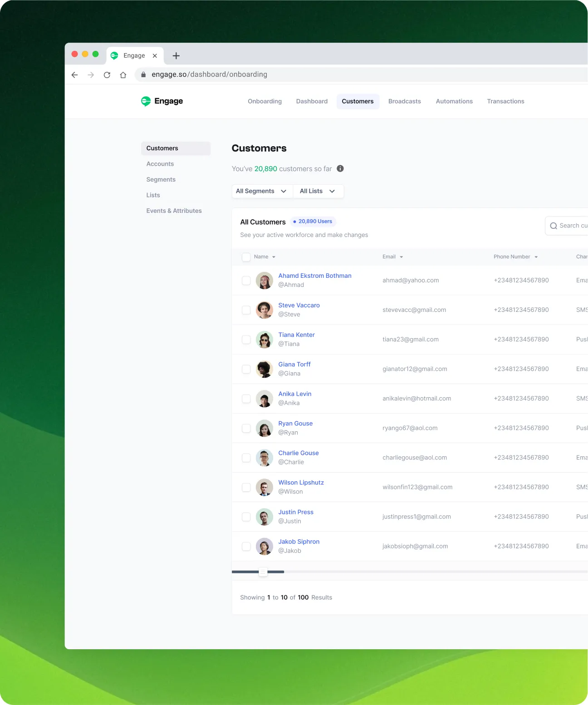This screenshot has width=588, height=705.
Task: Check the Justin Press row checkbox
Action: pos(246,517)
